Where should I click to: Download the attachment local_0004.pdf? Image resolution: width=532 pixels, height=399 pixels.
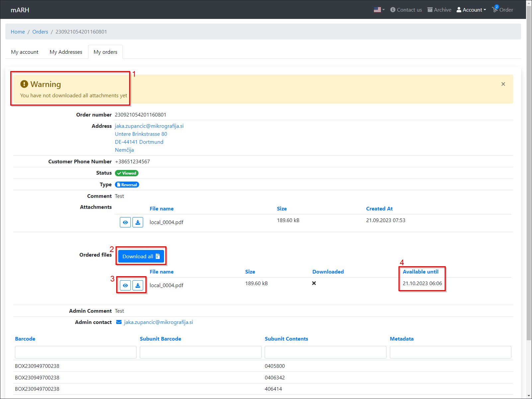pos(138,222)
